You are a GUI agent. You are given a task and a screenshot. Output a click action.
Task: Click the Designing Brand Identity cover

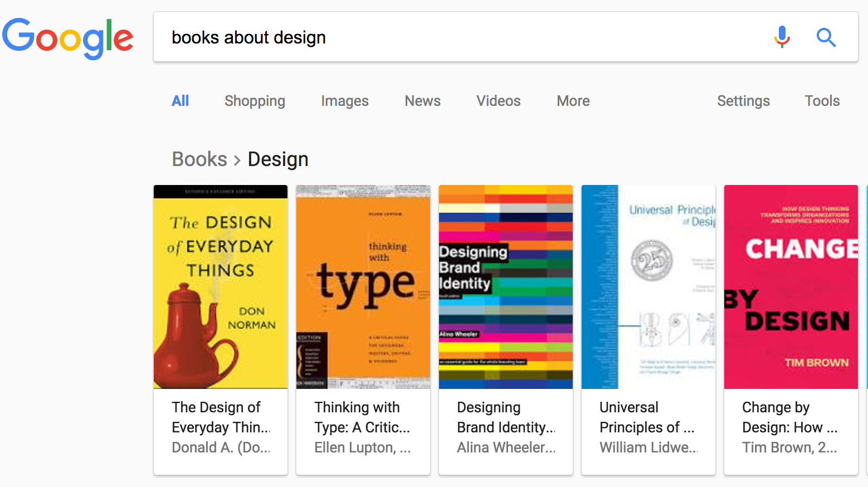point(506,287)
